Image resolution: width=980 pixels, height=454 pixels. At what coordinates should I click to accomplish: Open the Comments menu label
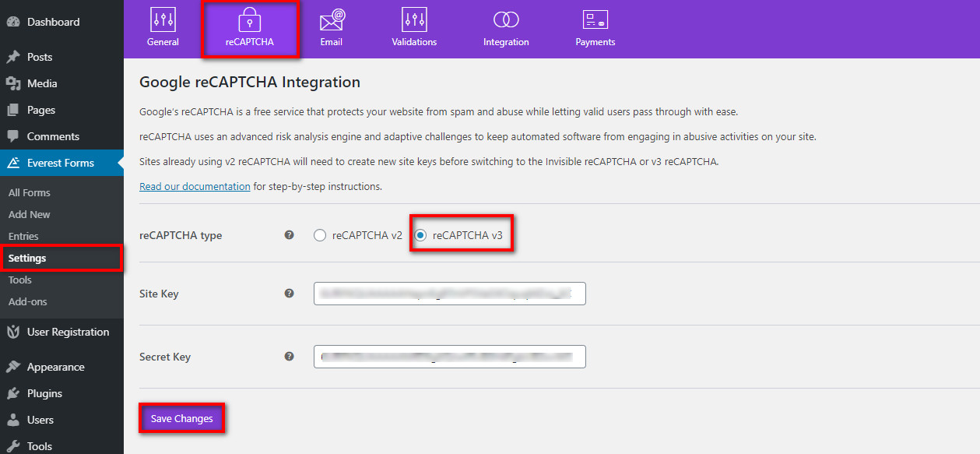[x=53, y=136]
